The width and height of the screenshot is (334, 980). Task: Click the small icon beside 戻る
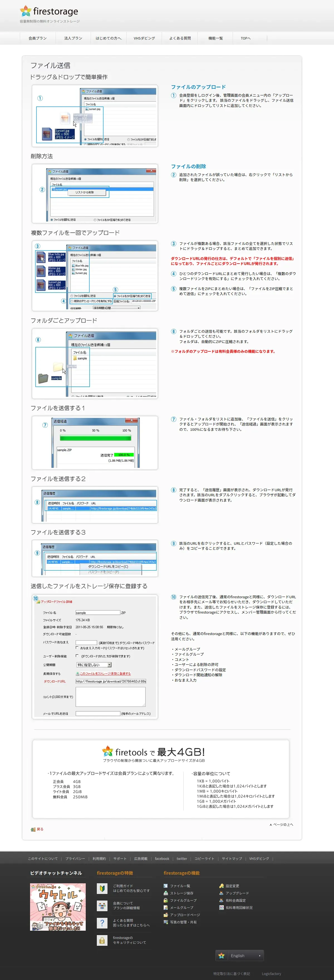point(33,829)
